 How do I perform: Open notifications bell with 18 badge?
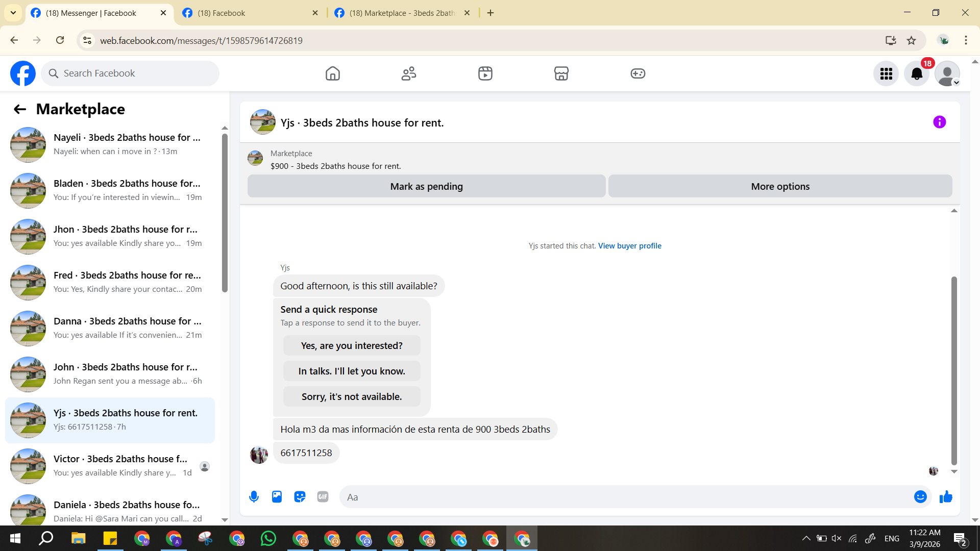coord(917,74)
